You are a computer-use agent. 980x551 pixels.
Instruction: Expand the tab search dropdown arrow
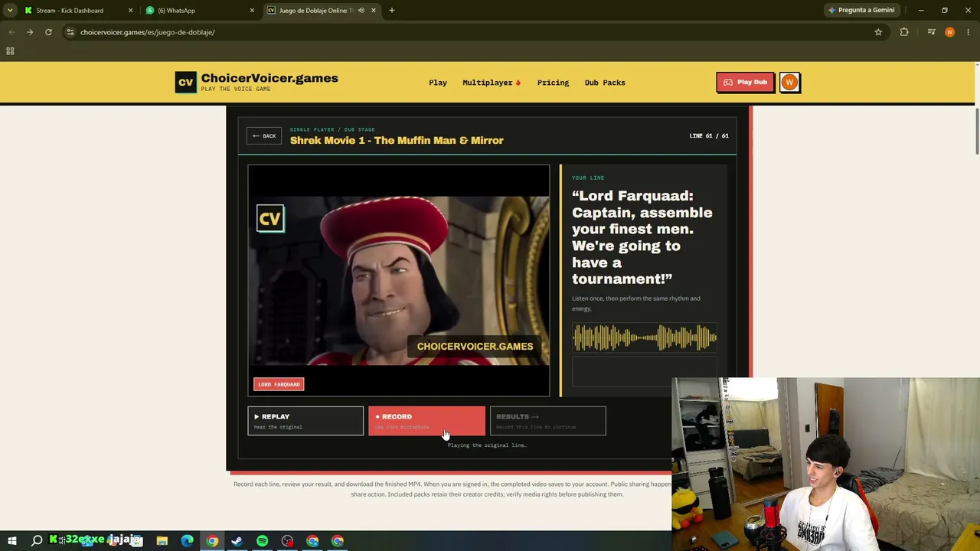pyautogui.click(x=10, y=11)
